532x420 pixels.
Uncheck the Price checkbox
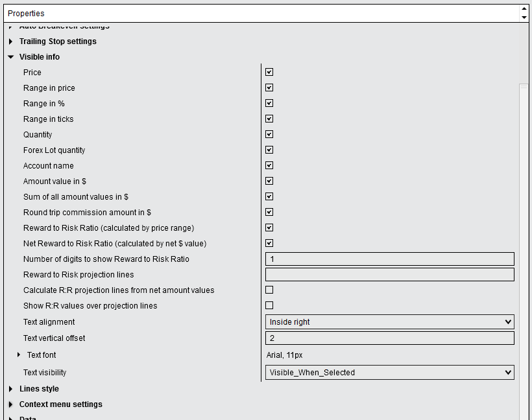pos(269,72)
